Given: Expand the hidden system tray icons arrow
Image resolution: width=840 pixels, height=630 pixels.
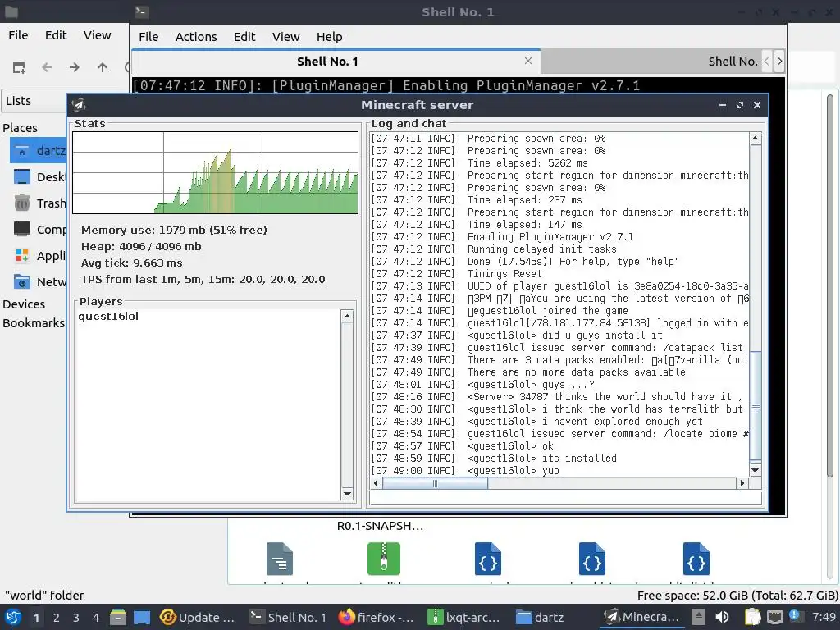Looking at the screenshot, I should [699, 617].
